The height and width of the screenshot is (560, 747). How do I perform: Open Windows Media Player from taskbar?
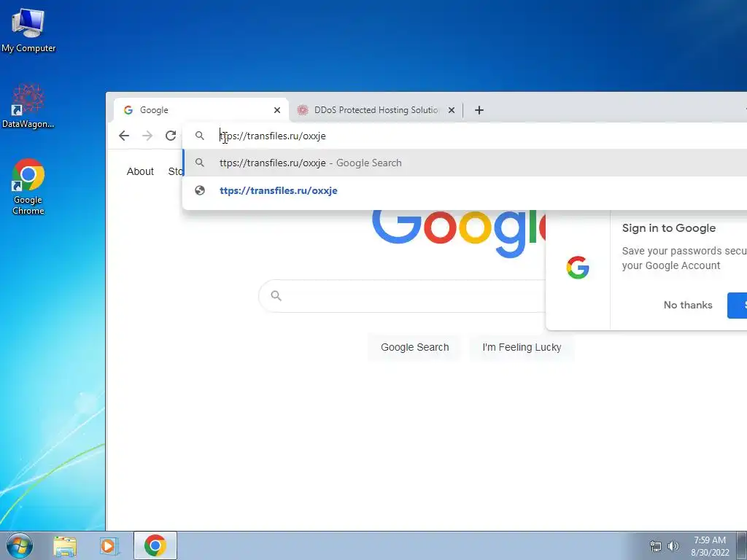109,545
